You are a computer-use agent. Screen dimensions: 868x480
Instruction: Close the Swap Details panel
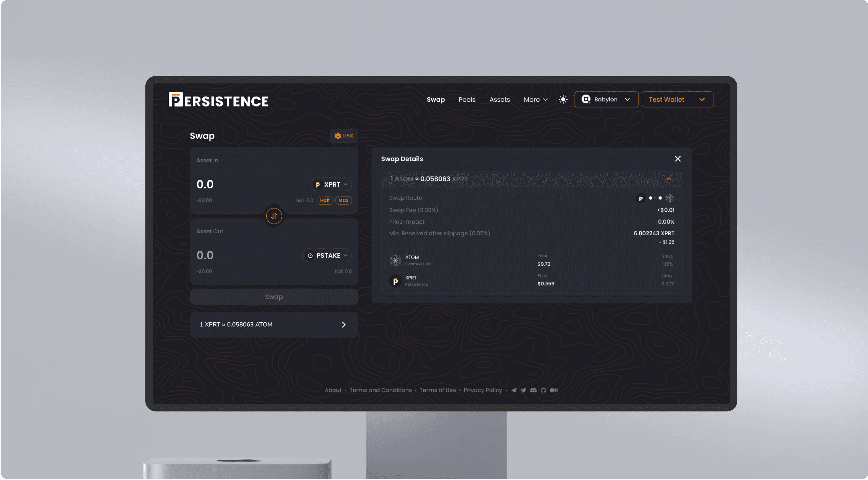tap(678, 159)
